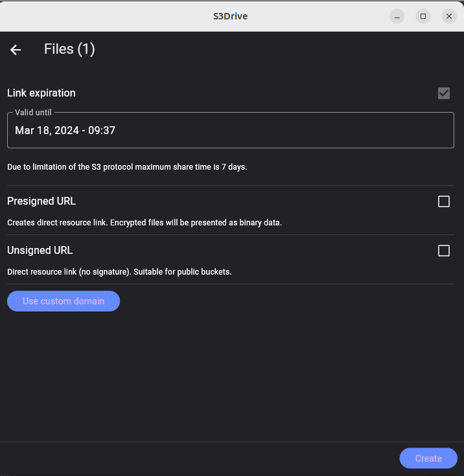Screen dimensions: 464x476
Task: Create the share link
Action: [428, 459]
